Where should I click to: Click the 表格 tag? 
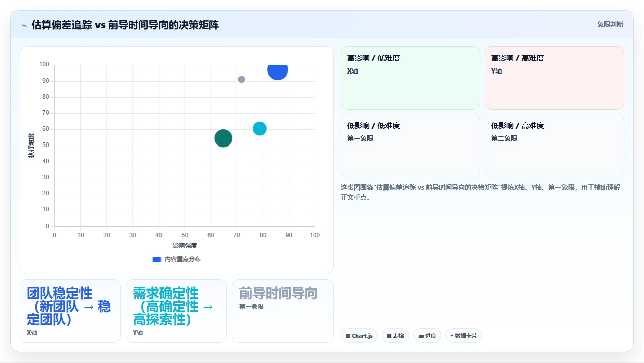[395, 336]
